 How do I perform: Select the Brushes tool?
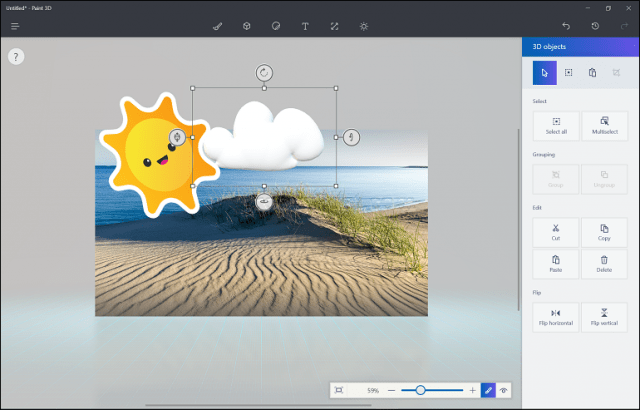[218, 27]
